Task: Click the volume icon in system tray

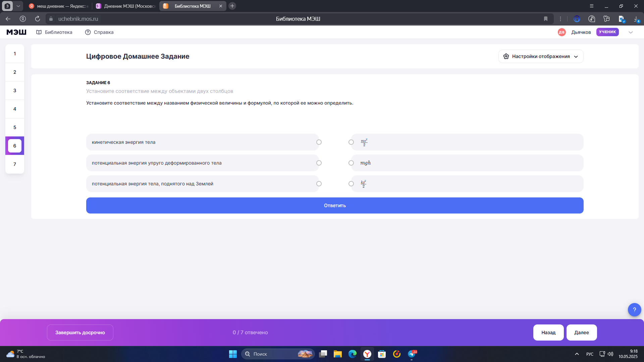Action: point(610,354)
